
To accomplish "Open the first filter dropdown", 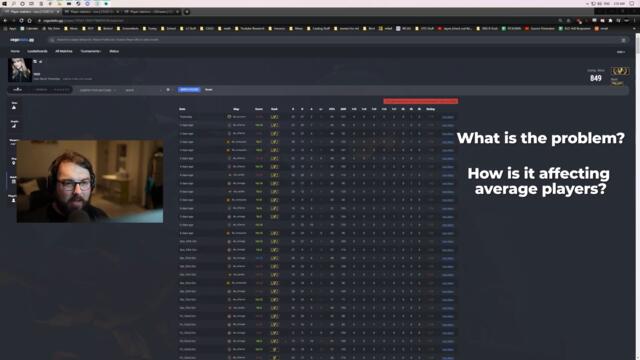I will coord(98,90).
